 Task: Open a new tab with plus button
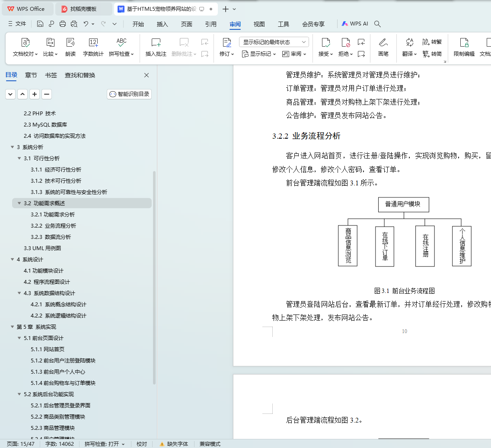click(x=226, y=9)
